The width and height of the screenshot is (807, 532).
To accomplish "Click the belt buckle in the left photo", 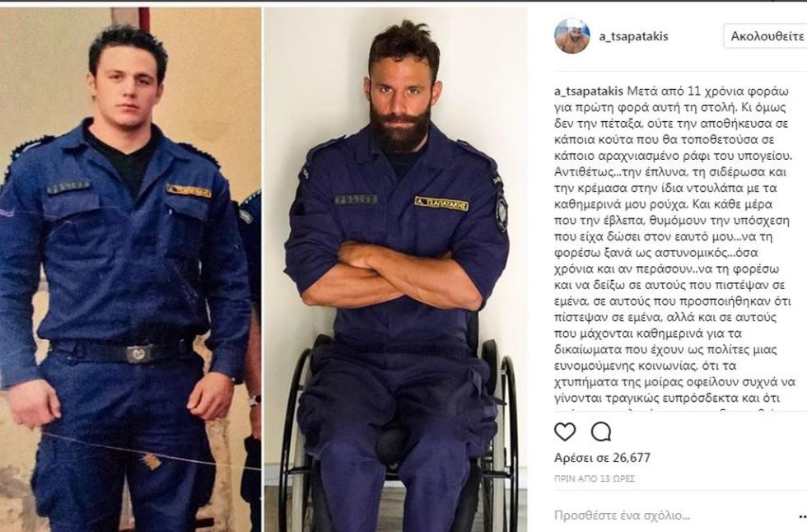I will pos(138,354).
